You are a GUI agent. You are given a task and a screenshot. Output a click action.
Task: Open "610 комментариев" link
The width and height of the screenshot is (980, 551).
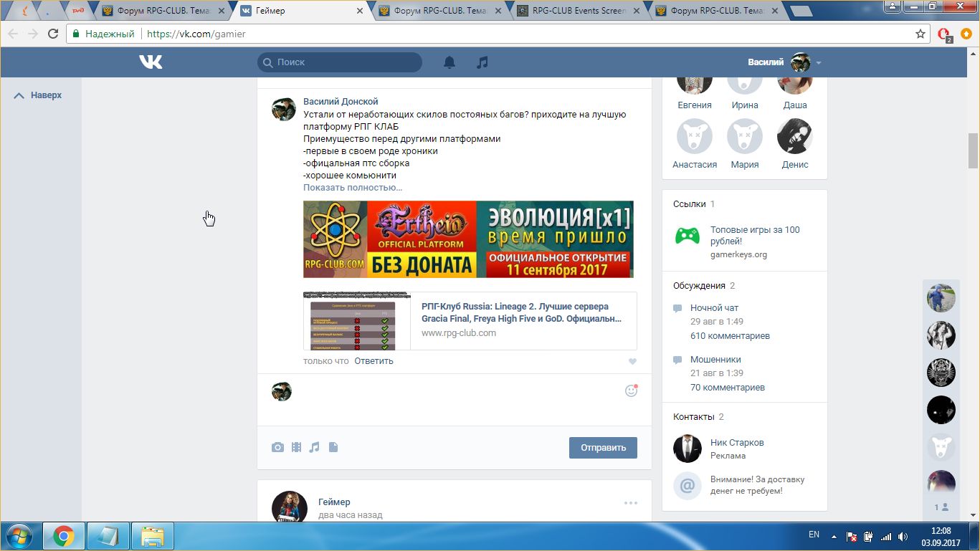pyautogui.click(x=730, y=336)
